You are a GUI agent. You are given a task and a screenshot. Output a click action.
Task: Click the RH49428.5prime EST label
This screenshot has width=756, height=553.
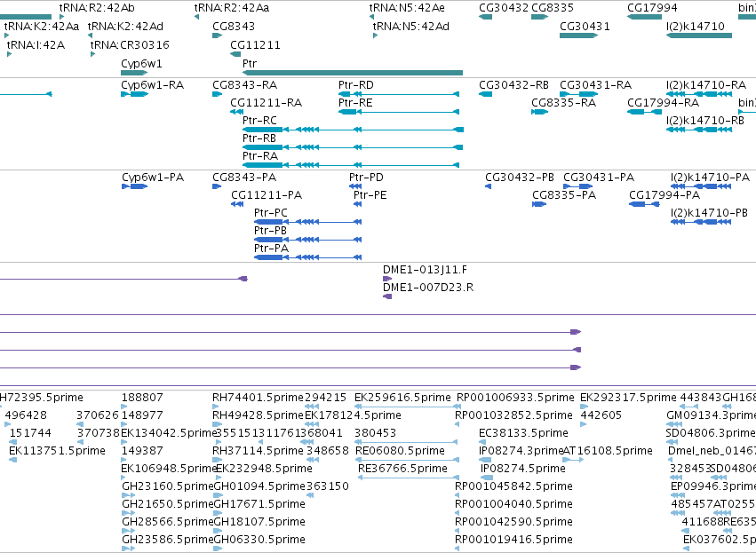tap(258, 415)
